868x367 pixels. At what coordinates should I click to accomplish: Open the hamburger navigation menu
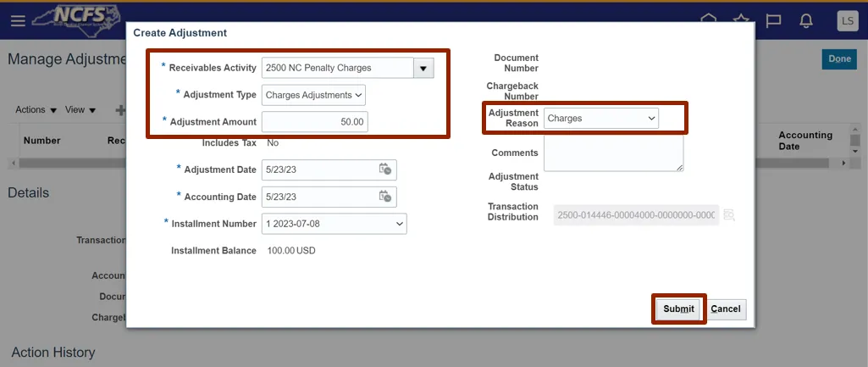(19, 21)
